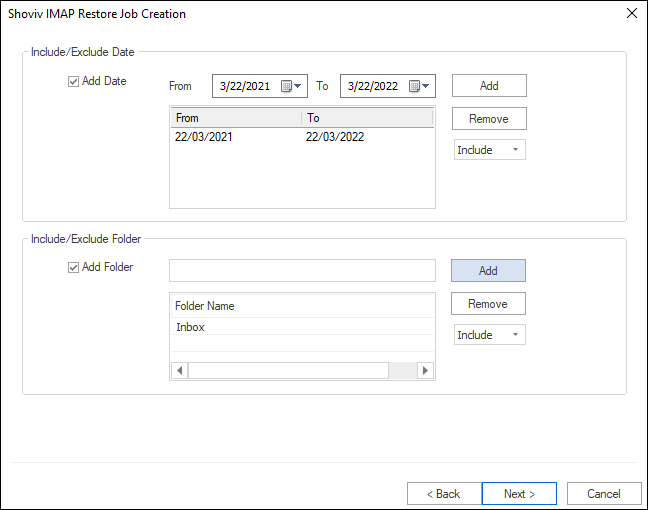Select the 22/03/2022 cell in date list
This screenshot has width=648, height=510.
(x=335, y=137)
